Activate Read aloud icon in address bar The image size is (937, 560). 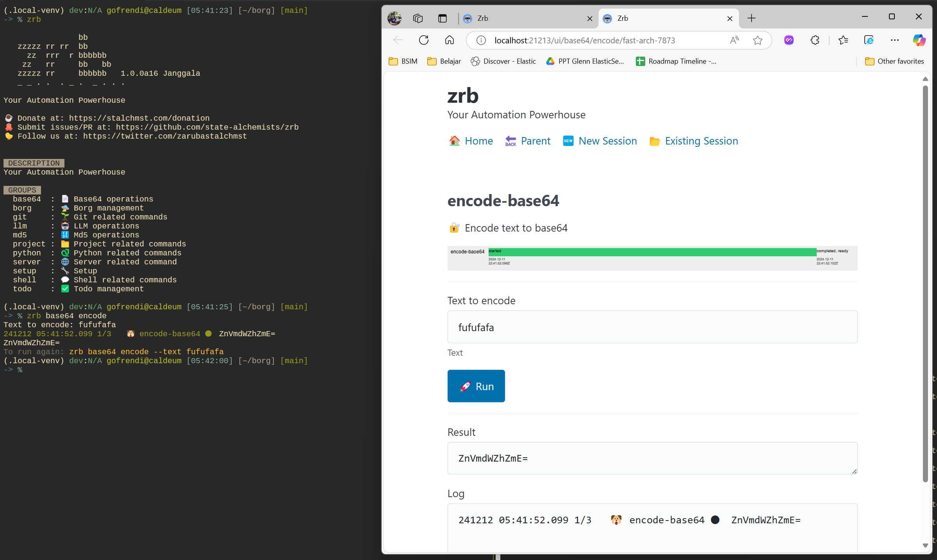[x=734, y=40]
